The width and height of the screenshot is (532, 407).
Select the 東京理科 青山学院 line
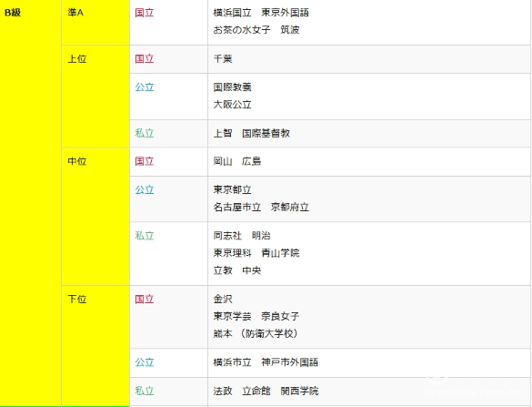coord(256,253)
